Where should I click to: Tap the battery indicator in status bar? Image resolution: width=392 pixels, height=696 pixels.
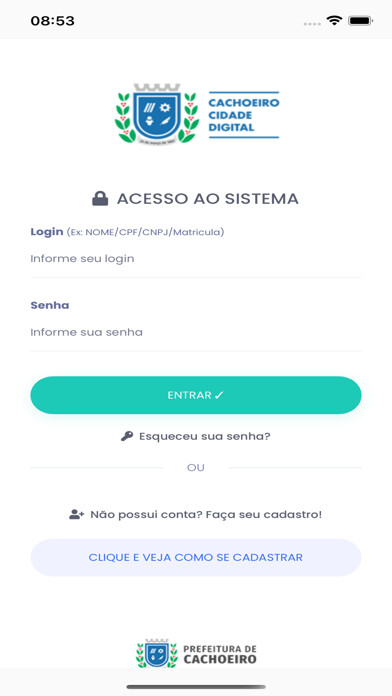[360, 20]
